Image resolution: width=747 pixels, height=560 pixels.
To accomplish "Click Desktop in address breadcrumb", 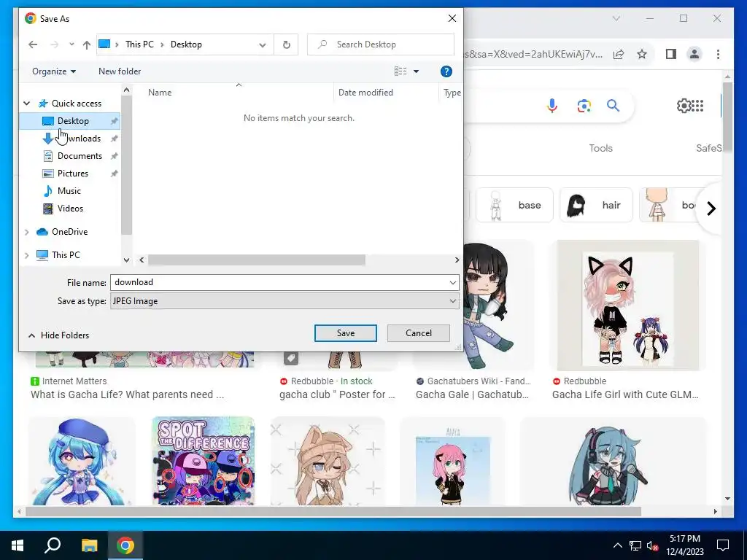I will pos(186,44).
